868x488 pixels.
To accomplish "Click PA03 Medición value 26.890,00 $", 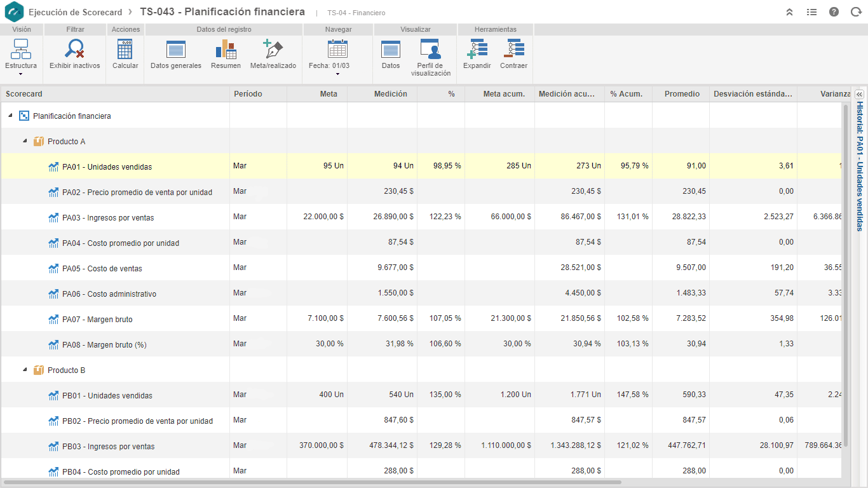I will click(393, 217).
